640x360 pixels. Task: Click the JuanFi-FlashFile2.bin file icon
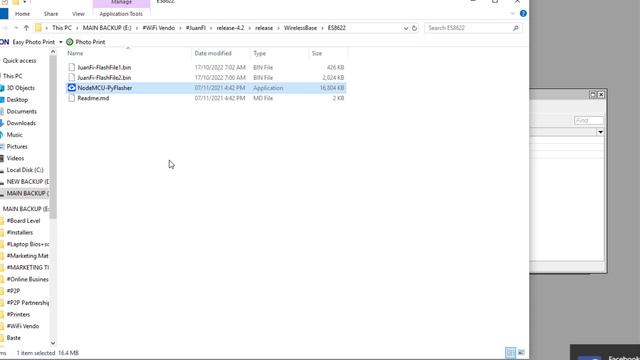tap(72, 78)
